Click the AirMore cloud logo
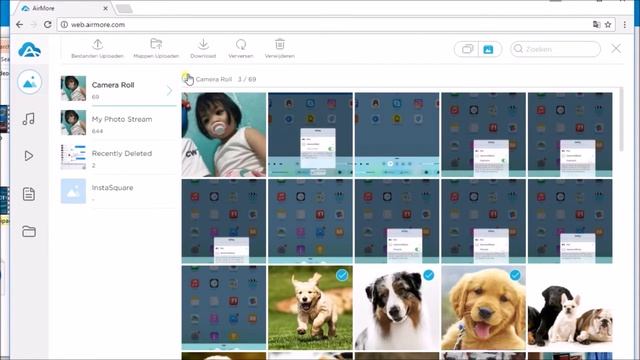 tap(29, 50)
